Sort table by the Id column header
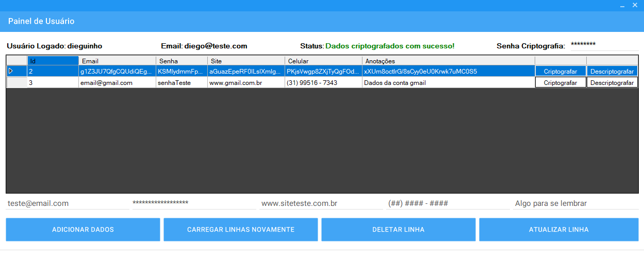 (53, 61)
